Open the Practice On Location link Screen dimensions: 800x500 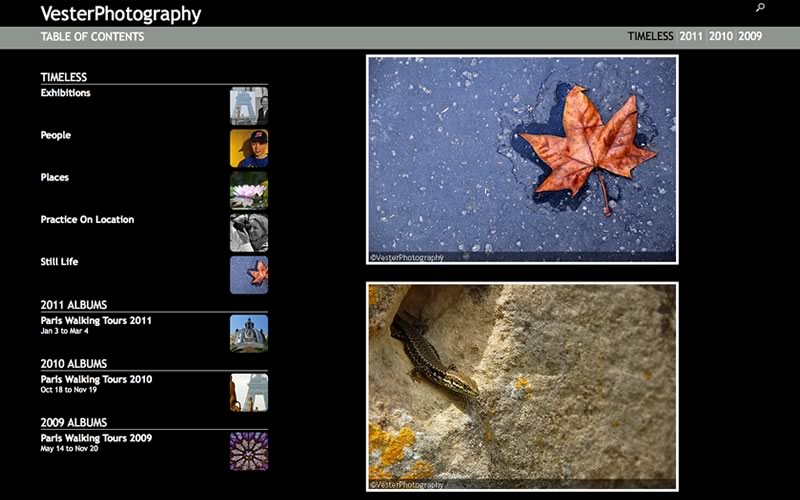pyautogui.click(x=87, y=219)
